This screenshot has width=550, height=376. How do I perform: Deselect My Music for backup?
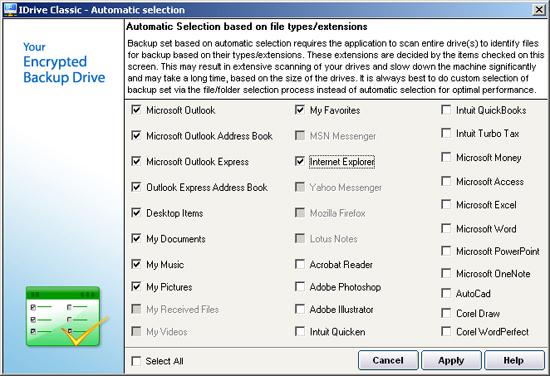[x=136, y=264]
